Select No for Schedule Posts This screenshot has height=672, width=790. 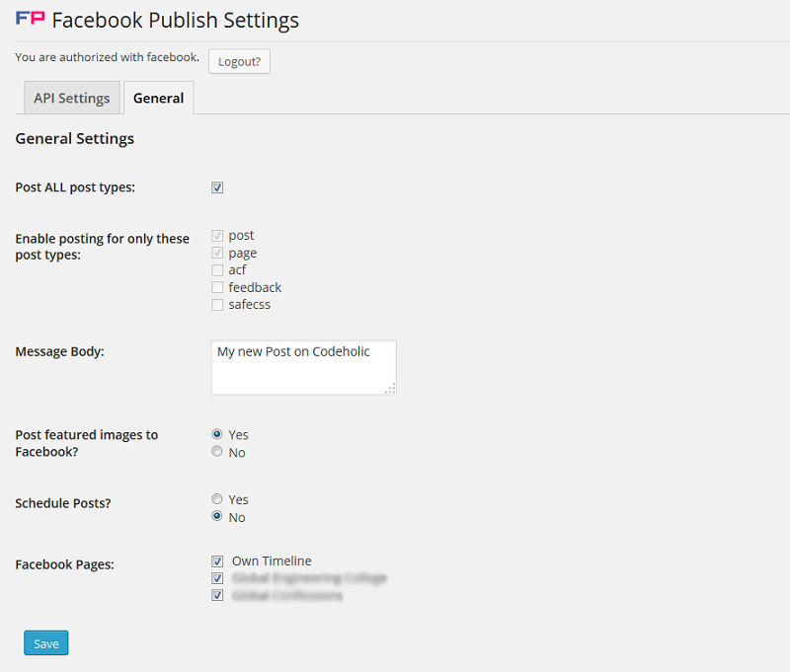coord(216,516)
